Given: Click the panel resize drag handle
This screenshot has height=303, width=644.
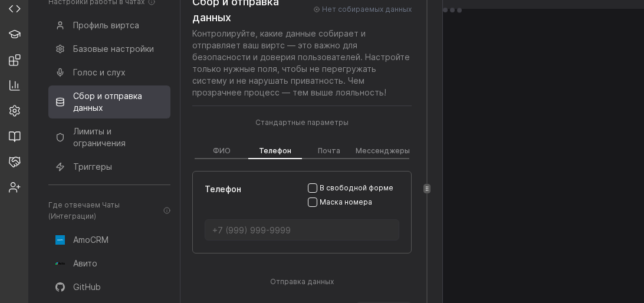Looking at the screenshot, I should tap(427, 189).
